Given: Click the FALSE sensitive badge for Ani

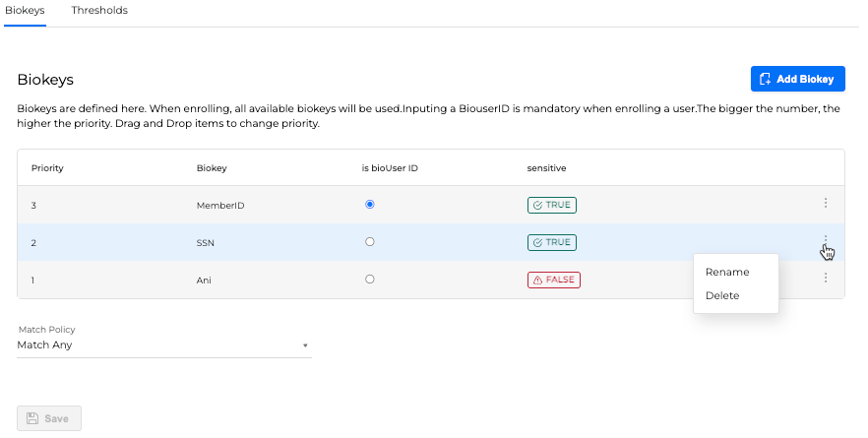Looking at the screenshot, I should (553, 280).
